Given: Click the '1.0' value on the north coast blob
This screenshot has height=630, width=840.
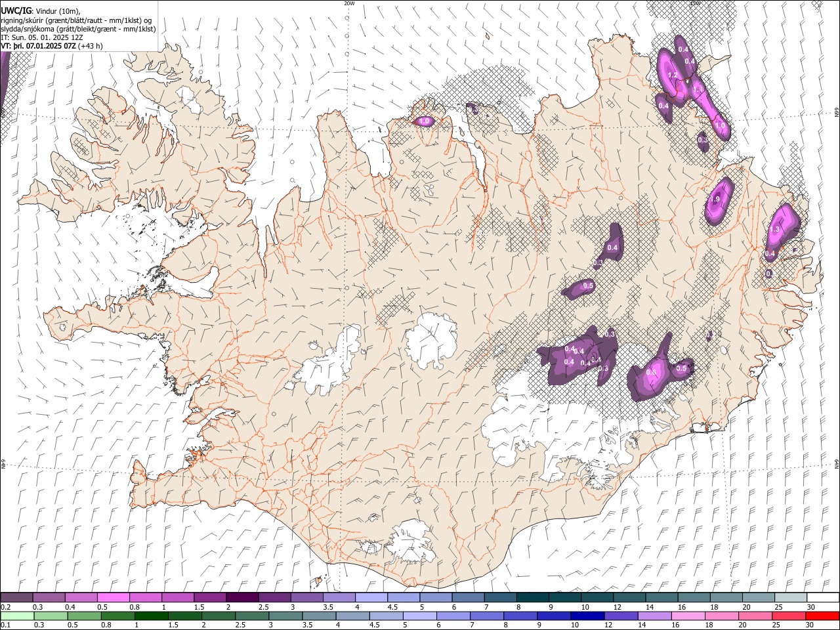Looking at the screenshot, I should click(423, 121).
